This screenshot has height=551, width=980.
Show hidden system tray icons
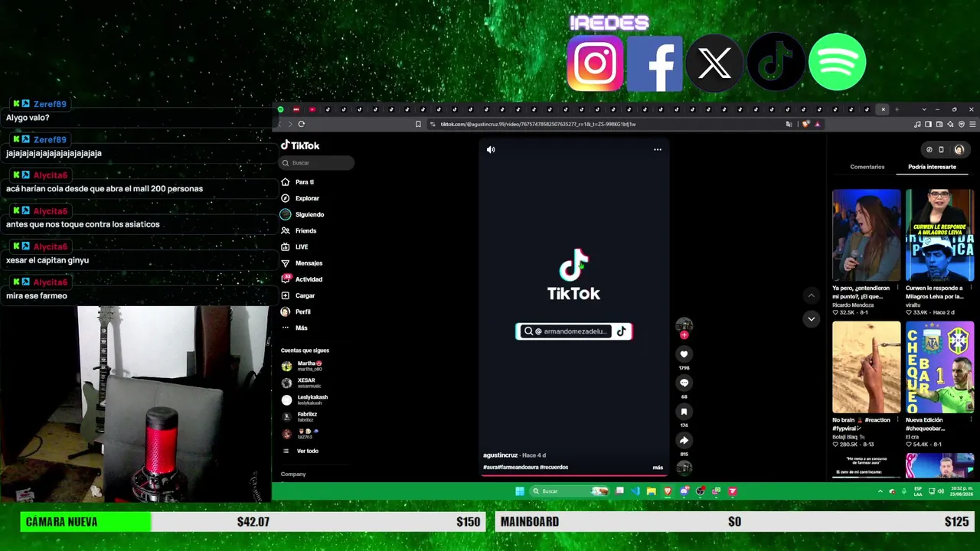[880, 491]
